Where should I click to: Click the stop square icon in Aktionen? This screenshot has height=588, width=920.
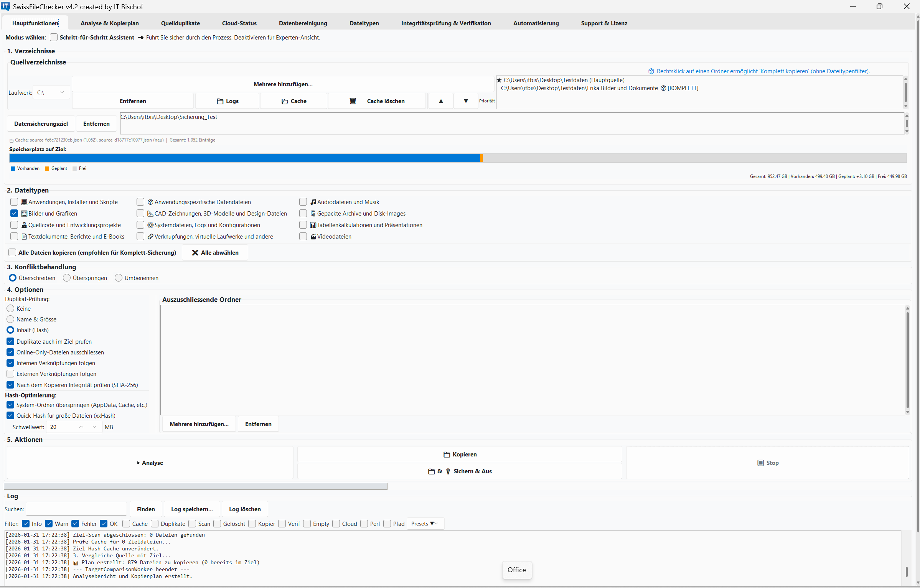pyautogui.click(x=760, y=463)
